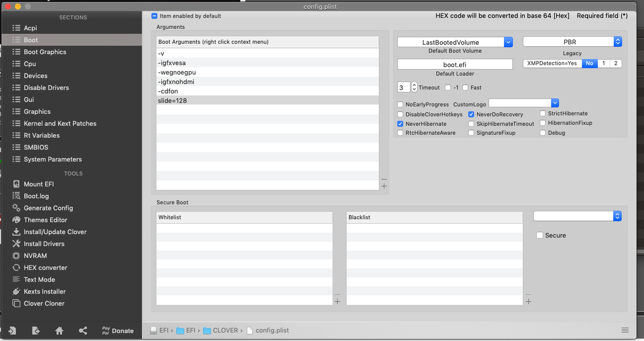
Task: Click the Text Mode lines icon
Action: pyautogui.click(x=16, y=280)
